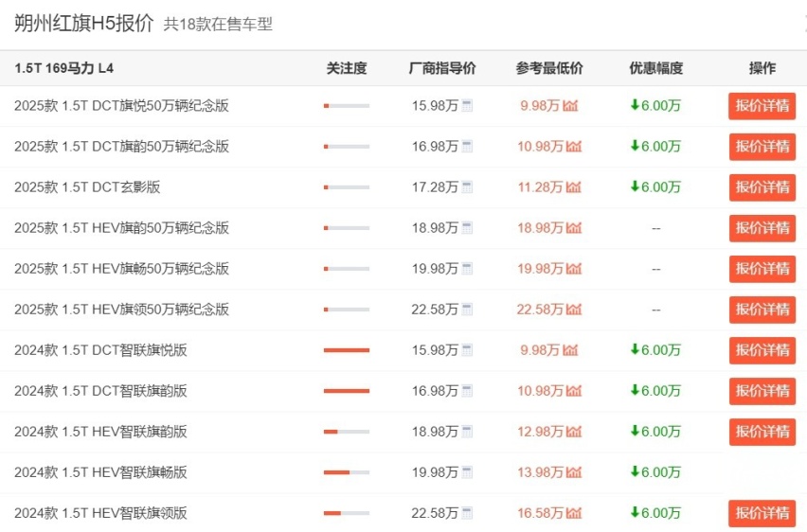
Task: Click 17.28万 manufacturer guide price
Action: 435,187
